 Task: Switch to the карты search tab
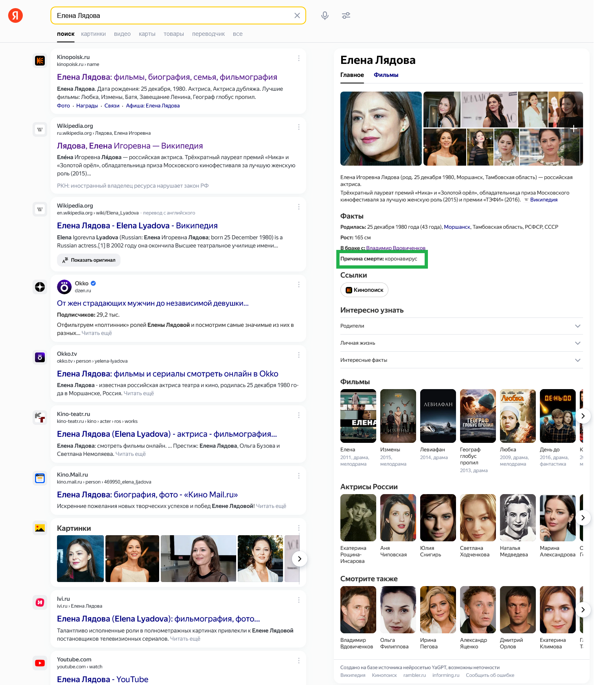(x=147, y=34)
